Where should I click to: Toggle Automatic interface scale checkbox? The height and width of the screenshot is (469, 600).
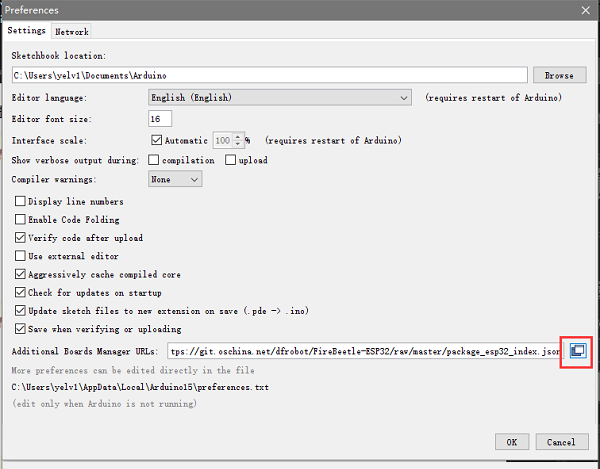click(157, 140)
